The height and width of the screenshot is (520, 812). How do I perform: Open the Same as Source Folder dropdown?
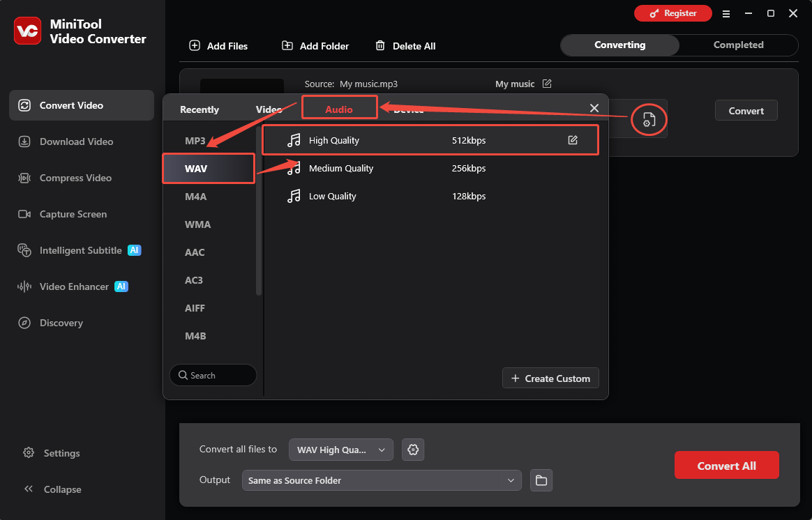click(381, 480)
